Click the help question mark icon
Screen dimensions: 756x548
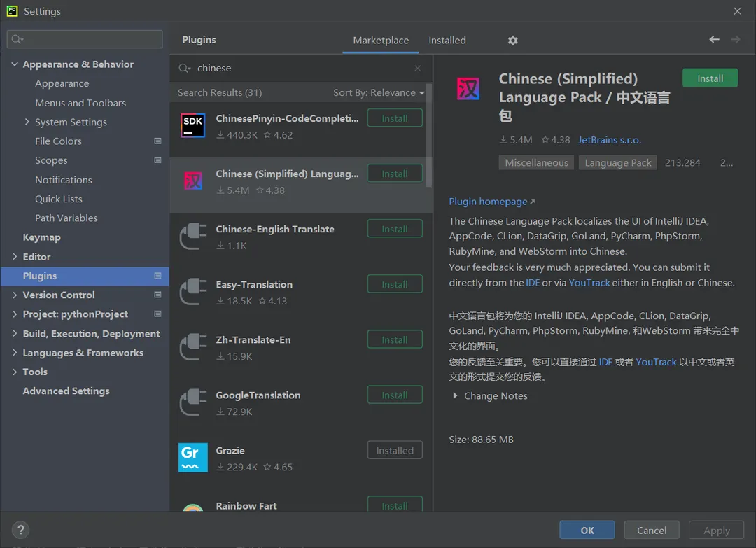[x=21, y=531]
